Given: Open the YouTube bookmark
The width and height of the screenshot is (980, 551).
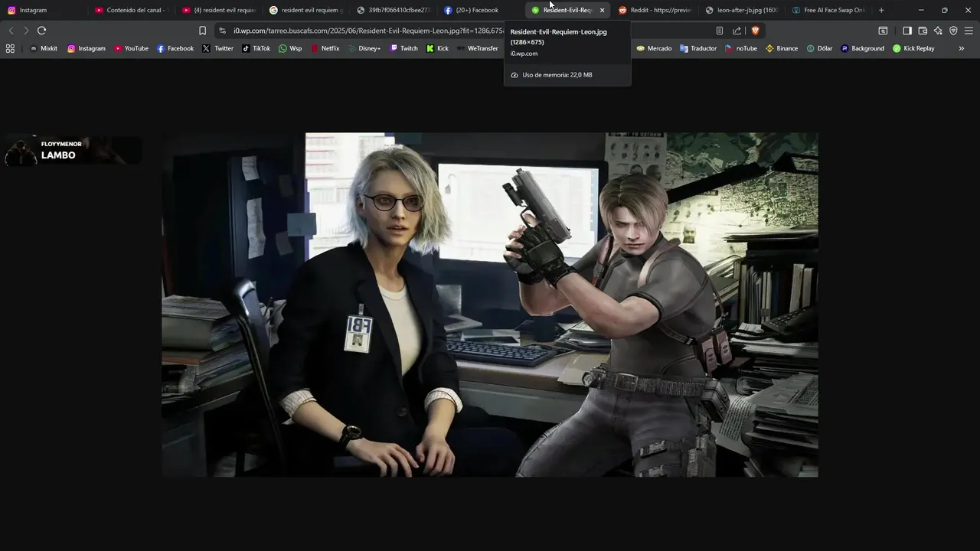Looking at the screenshot, I should pyautogui.click(x=131, y=48).
